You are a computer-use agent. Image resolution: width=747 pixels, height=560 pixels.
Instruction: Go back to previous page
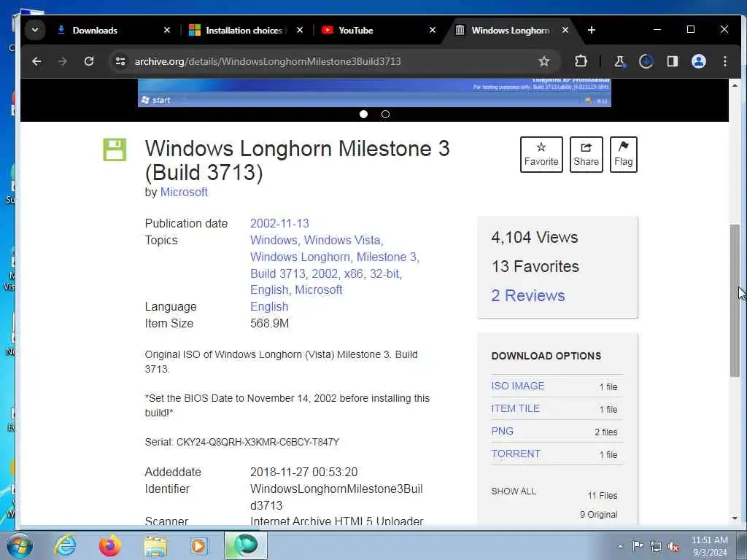(x=36, y=61)
